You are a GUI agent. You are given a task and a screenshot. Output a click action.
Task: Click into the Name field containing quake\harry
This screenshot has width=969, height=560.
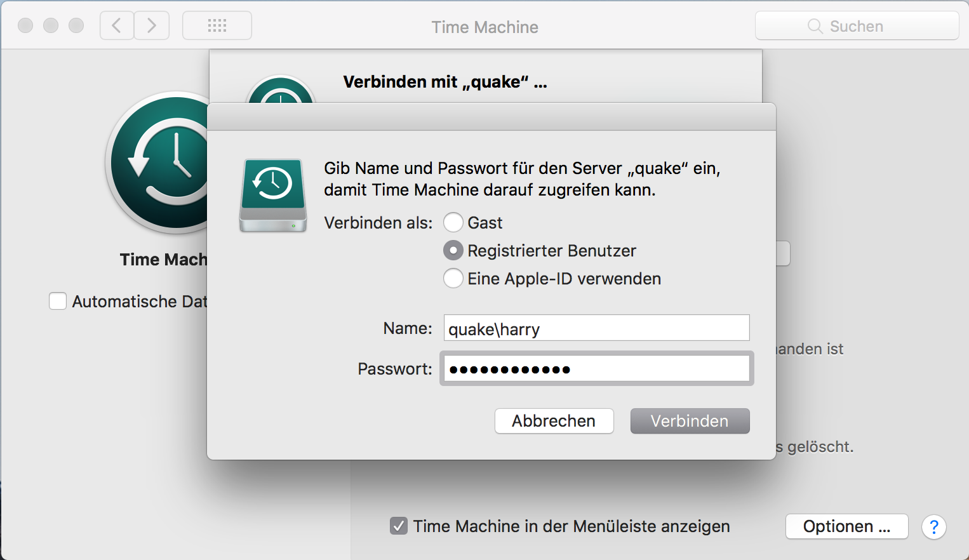click(x=597, y=328)
